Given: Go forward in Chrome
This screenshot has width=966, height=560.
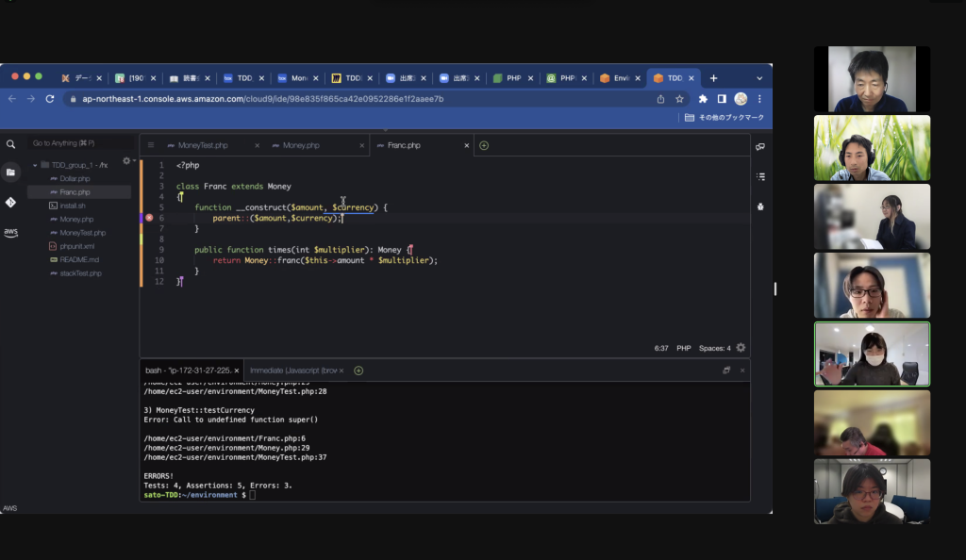Looking at the screenshot, I should point(31,98).
